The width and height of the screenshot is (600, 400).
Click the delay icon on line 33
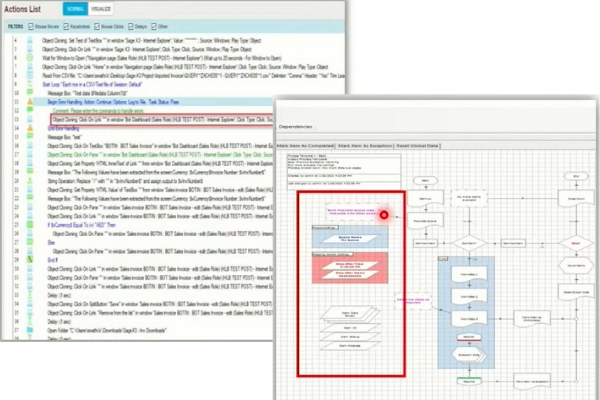click(30, 295)
